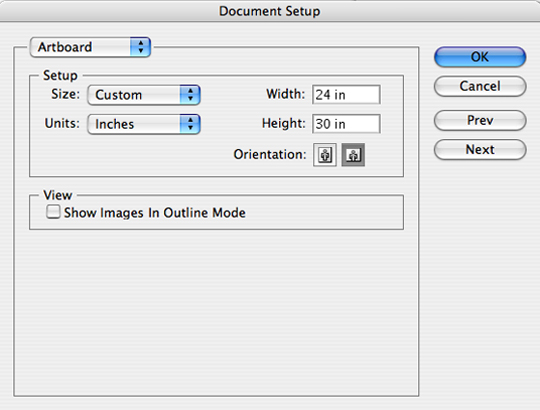Select the portrait orientation icon
The height and width of the screenshot is (410, 540).
[325, 155]
